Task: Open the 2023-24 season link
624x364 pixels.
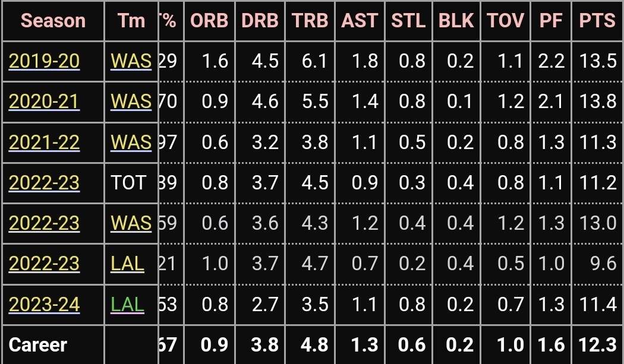Action: [x=44, y=305]
